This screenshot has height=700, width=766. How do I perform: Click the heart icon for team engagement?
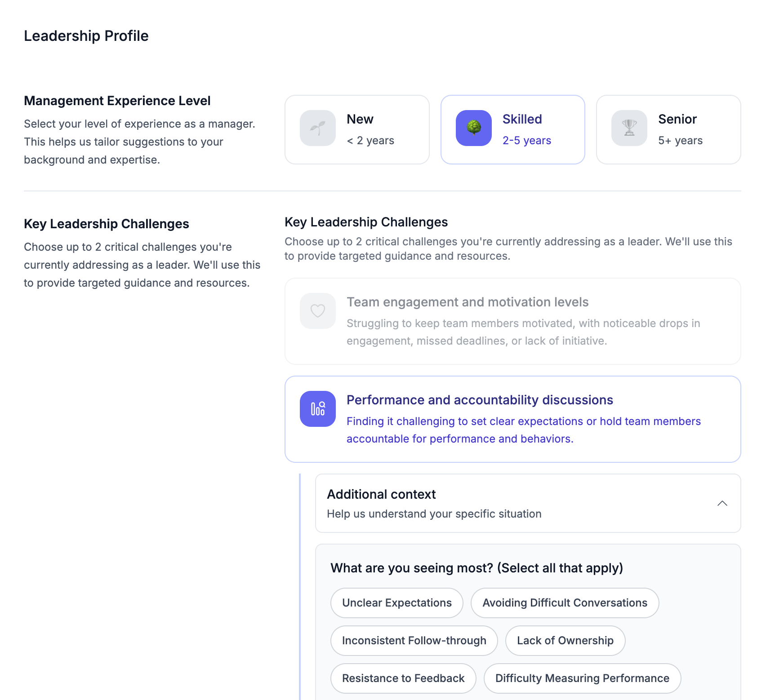(318, 311)
